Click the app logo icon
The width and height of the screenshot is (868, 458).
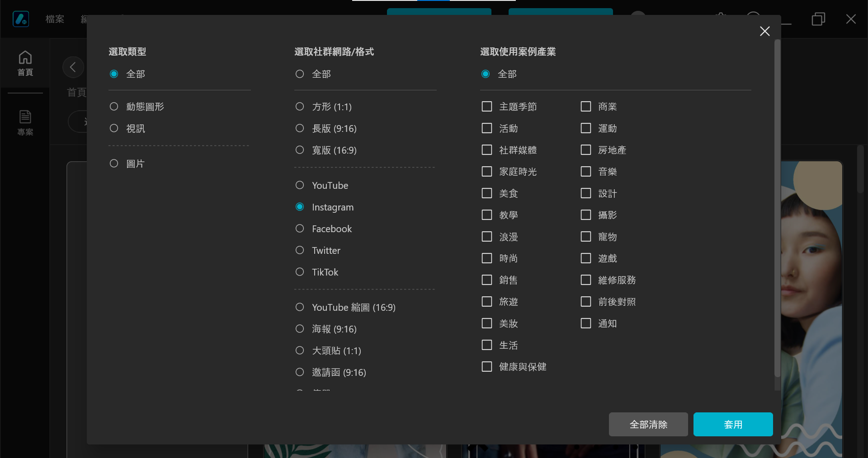(x=21, y=19)
